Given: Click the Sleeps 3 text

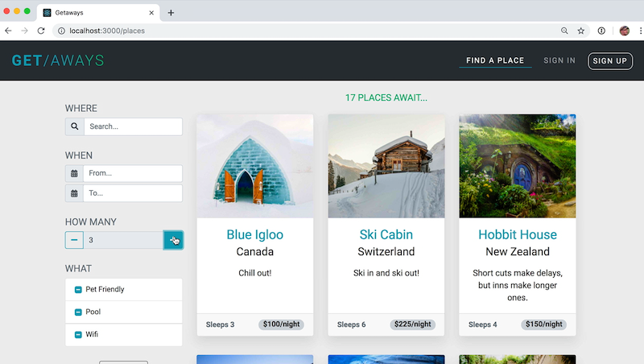Looking at the screenshot, I should pyautogui.click(x=220, y=325).
